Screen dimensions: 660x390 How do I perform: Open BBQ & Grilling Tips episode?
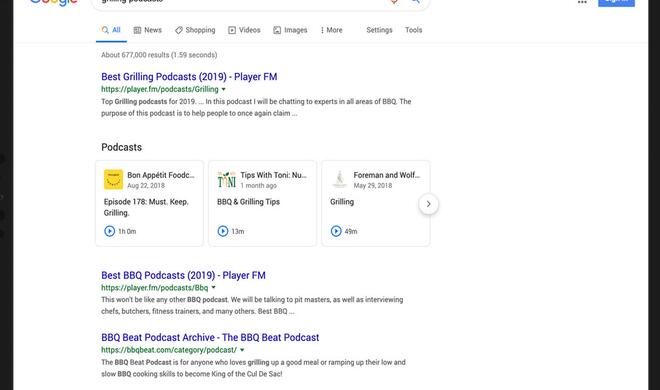(248, 202)
